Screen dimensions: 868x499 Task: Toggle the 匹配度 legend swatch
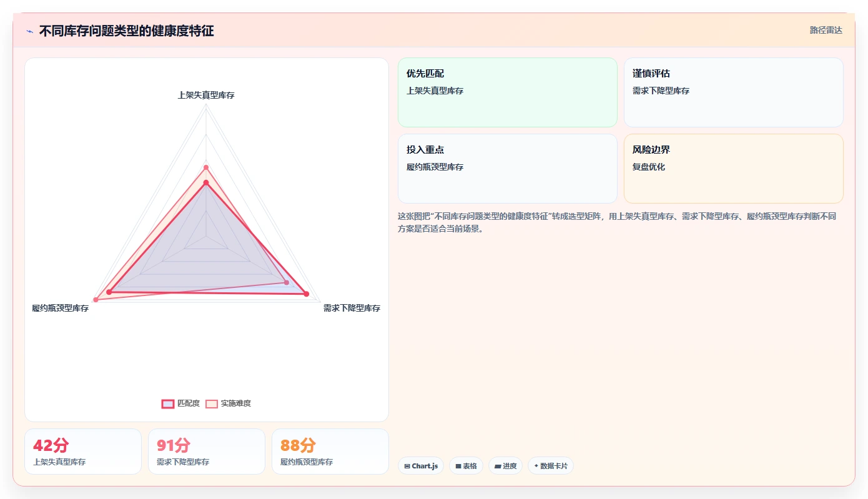click(x=168, y=403)
